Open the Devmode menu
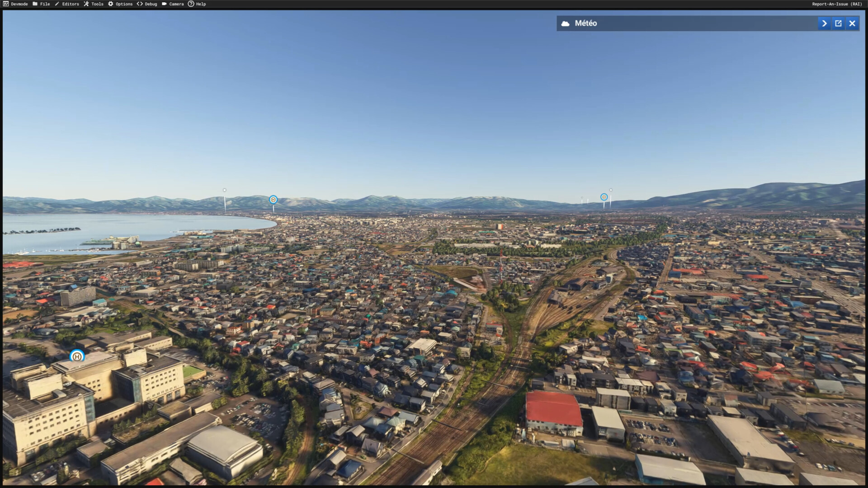The height and width of the screenshot is (488, 868). (x=15, y=4)
